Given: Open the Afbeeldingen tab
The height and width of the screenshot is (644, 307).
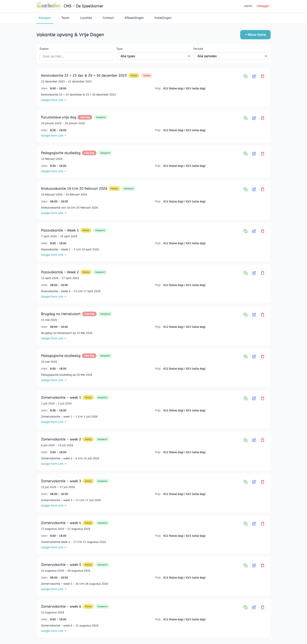Looking at the screenshot, I should (x=134, y=18).
